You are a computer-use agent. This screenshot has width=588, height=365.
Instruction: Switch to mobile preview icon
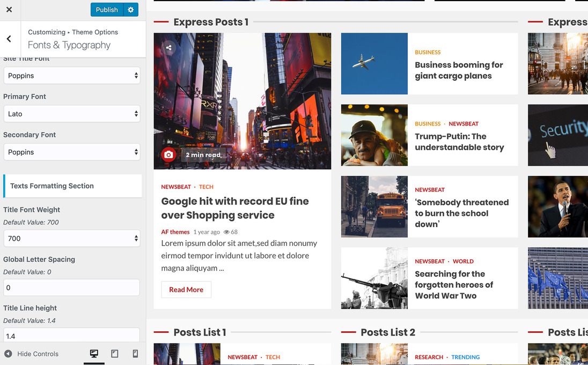(135, 353)
